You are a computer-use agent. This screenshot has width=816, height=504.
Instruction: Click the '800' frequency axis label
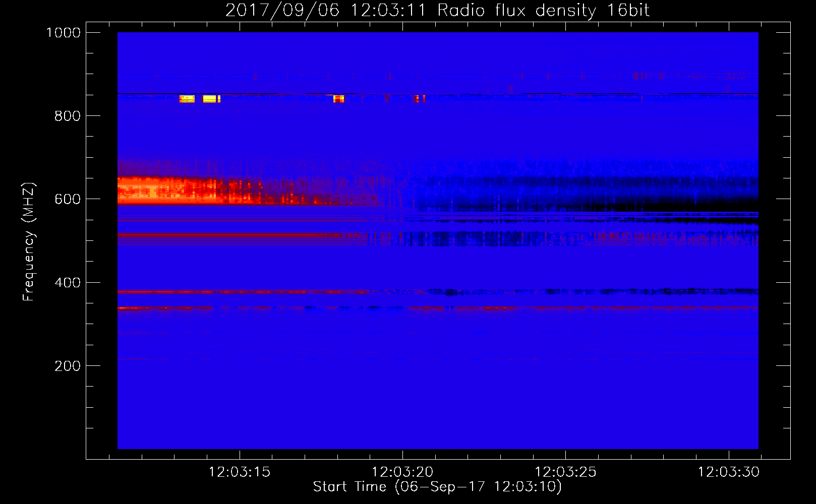coord(68,116)
